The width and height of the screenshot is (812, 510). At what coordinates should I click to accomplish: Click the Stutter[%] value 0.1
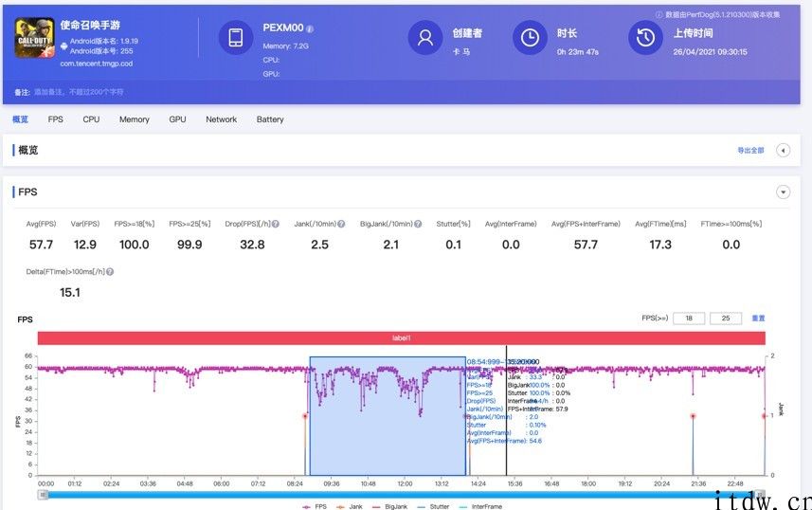(x=453, y=245)
